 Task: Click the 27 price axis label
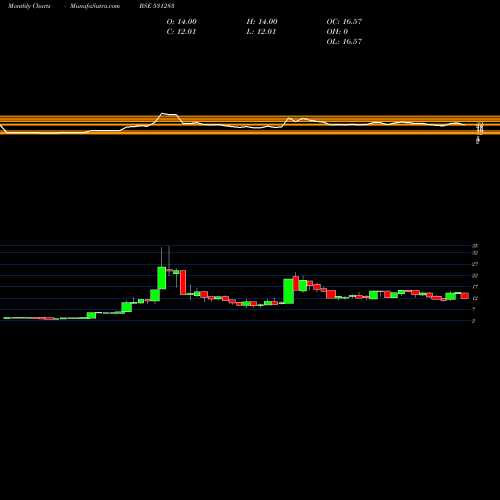(475, 264)
